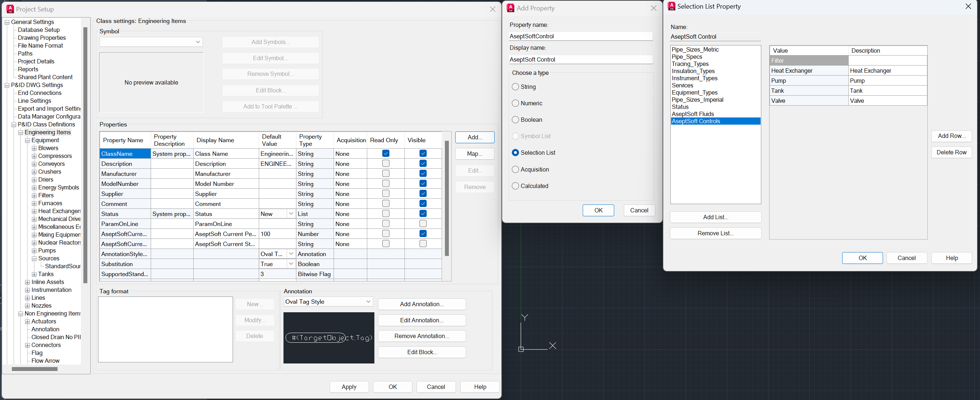The image size is (980, 400).
Task: Click the Add Row... button
Action: [951, 136]
